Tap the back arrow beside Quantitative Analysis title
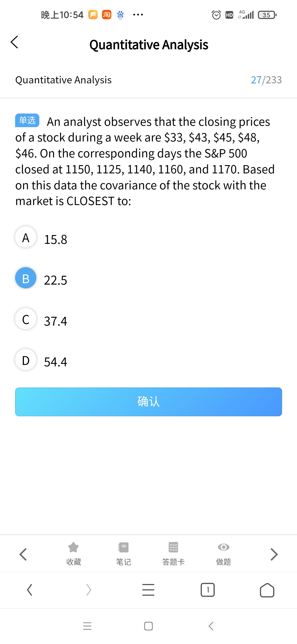 pyautogui.click(x=14, y=42)
